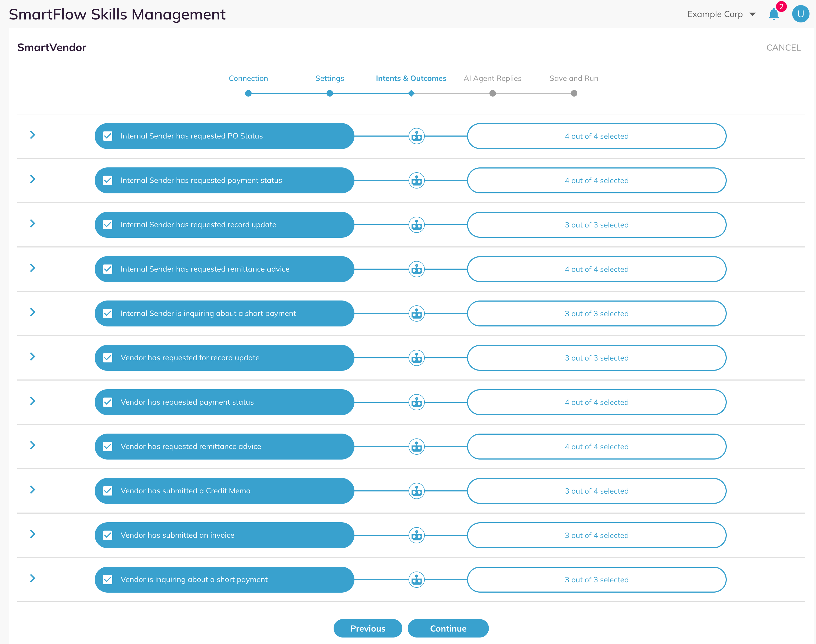Uncheck Internal Sender has requested payment status
This screenshot has height=644, width=816.
pyautogui.click(x=108, y=180)
